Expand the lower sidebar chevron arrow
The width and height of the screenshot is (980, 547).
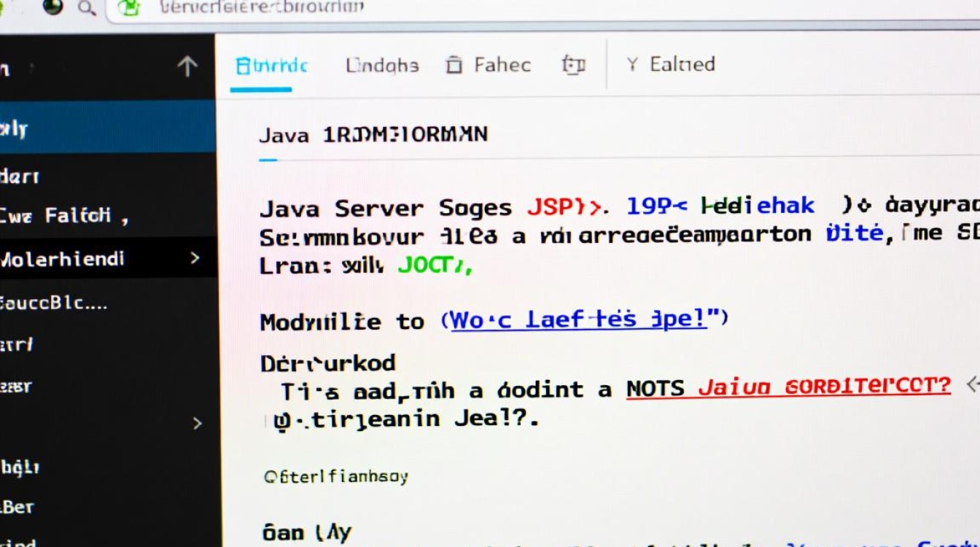point(196,423)
